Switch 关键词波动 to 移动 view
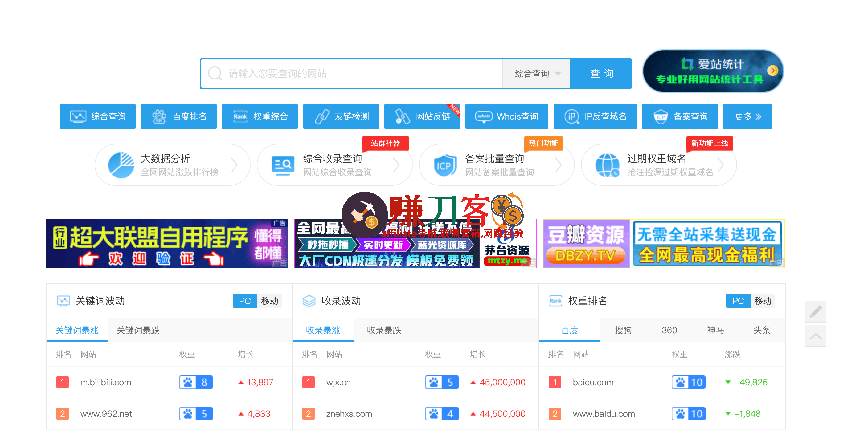The image size is (868, 430). pyautogui.click(x=270, y=301)
